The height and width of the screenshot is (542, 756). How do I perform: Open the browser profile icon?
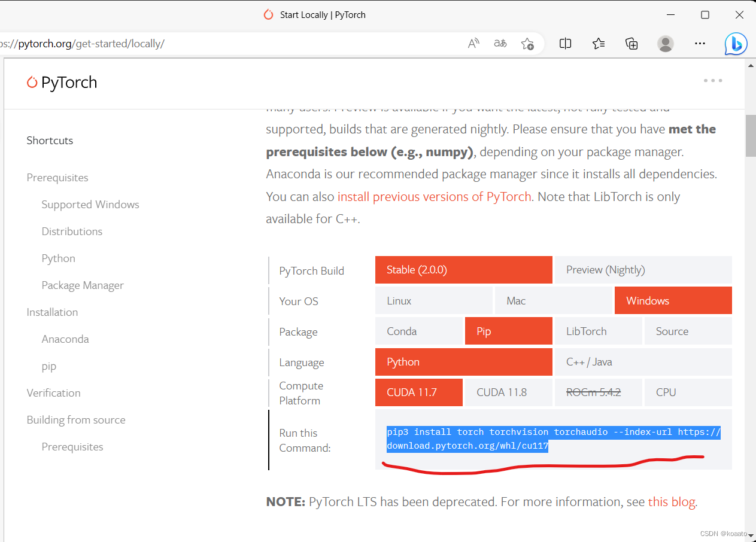666,43
